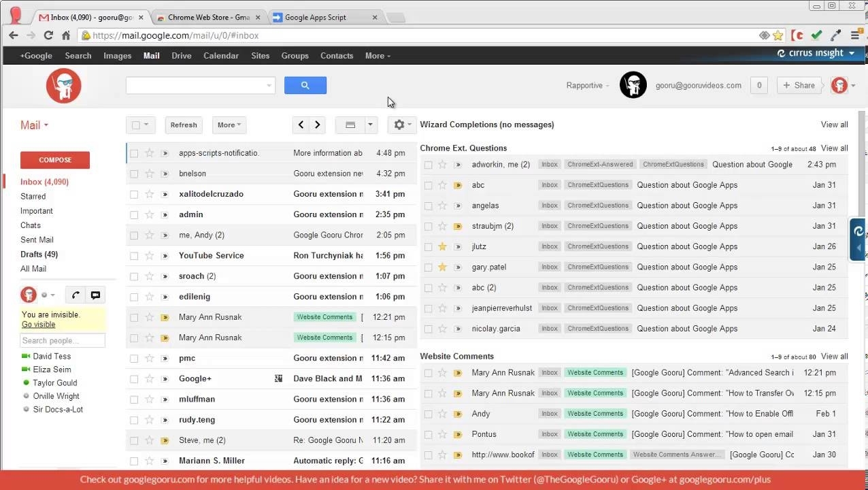Click the Gooru robot logo
Viewport: 868px width, 490px height.
pyautogui.click(x=64, y=86)
